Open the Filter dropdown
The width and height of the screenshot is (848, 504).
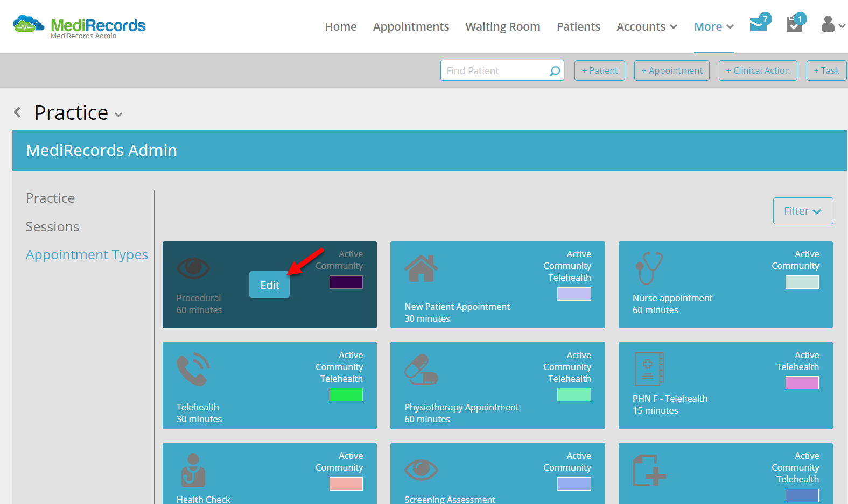803,211
